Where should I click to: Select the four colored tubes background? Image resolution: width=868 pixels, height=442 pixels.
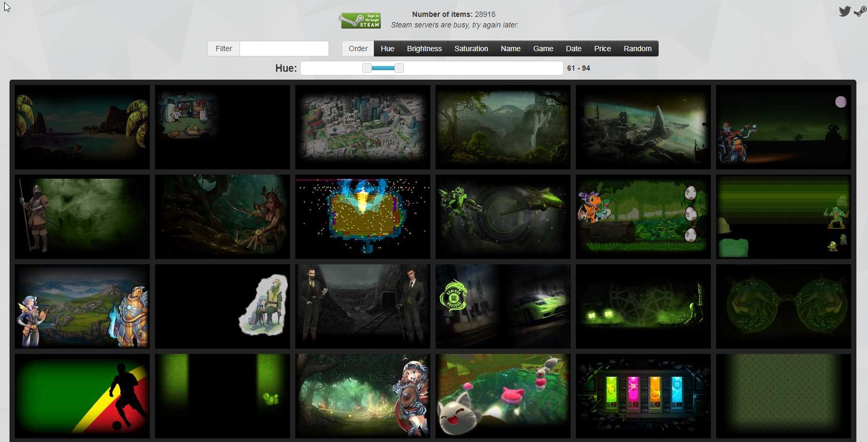643,396
